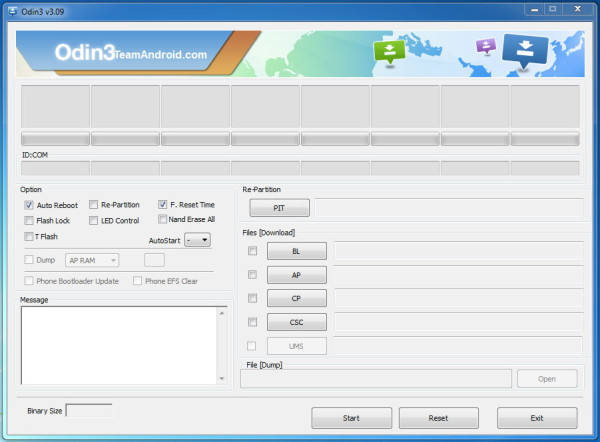The width and height of the screenshot is (600, 442).
Task: Check the Phone EFS Clear box
Action: pyautogui.click(x=137, y=281)
